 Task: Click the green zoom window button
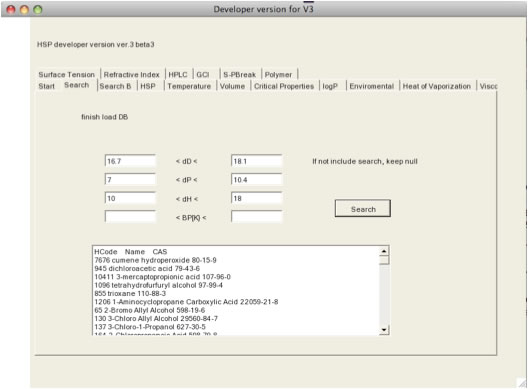(x=38, y=9)
